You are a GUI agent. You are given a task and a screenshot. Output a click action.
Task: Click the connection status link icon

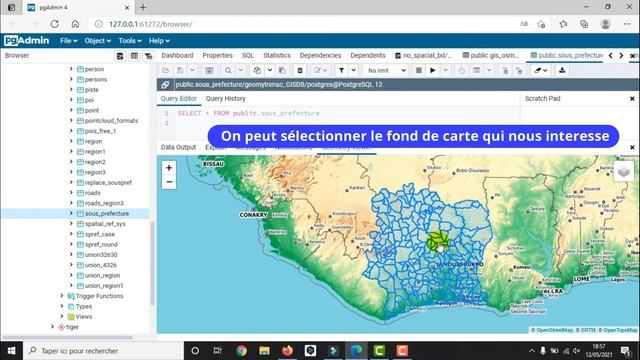[x=165, y=84]
